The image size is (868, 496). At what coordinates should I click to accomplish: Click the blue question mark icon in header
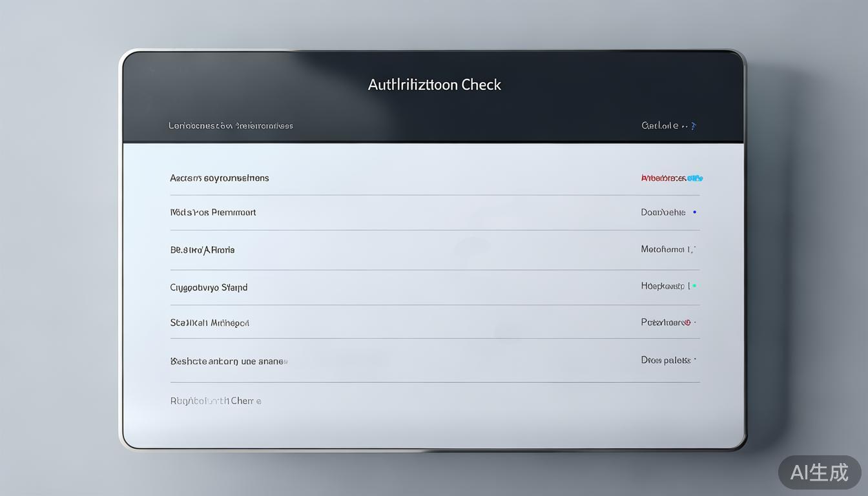(694, 126)
